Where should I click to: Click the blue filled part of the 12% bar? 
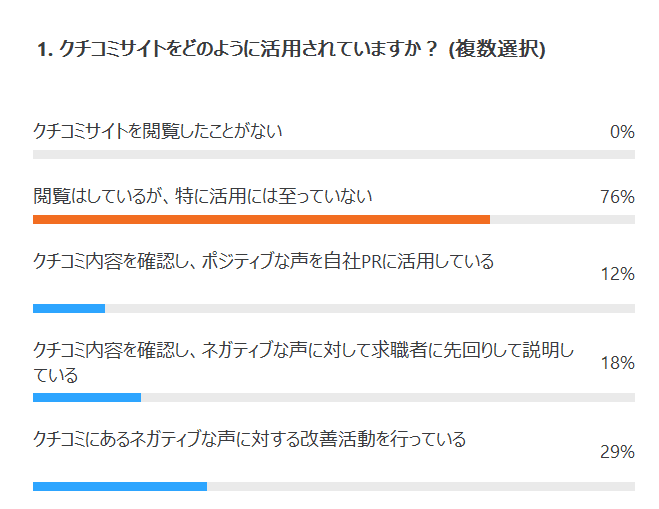tap(69, 308)
